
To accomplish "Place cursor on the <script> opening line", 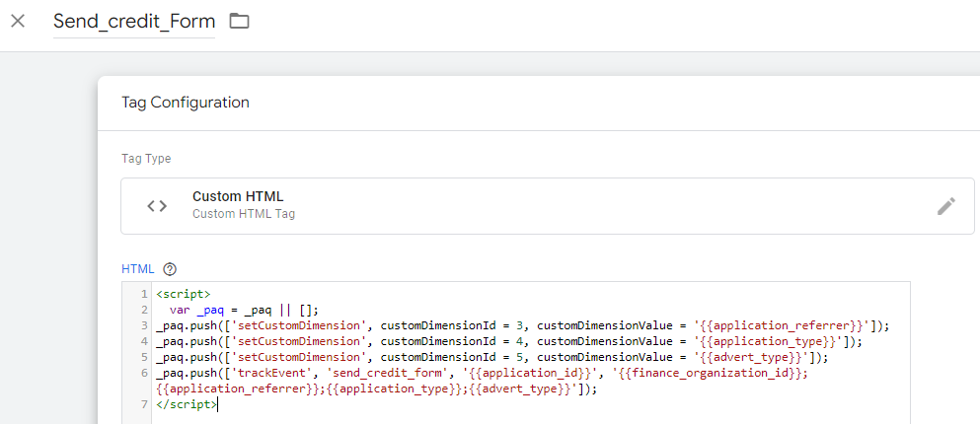I will (184, 294).
